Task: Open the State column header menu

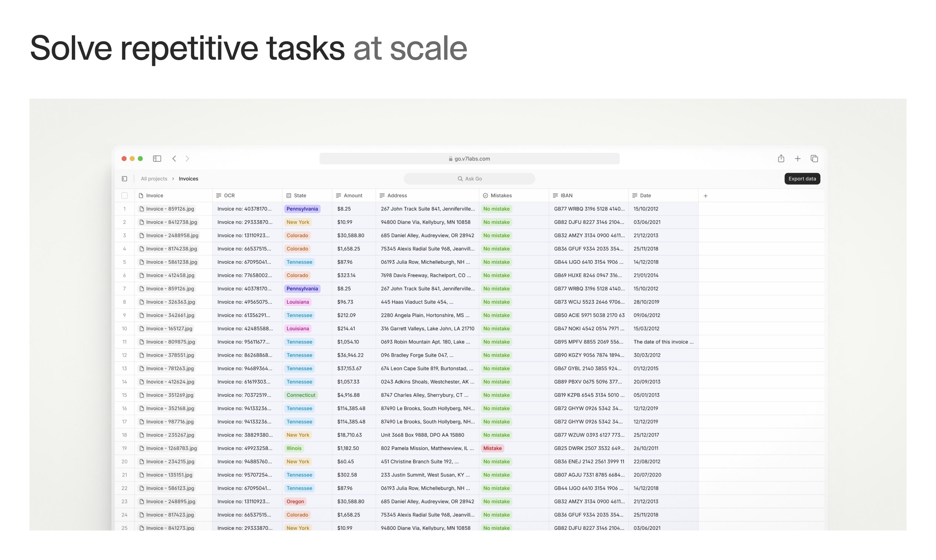Action: pyautogui.click(x=300, y=196)
